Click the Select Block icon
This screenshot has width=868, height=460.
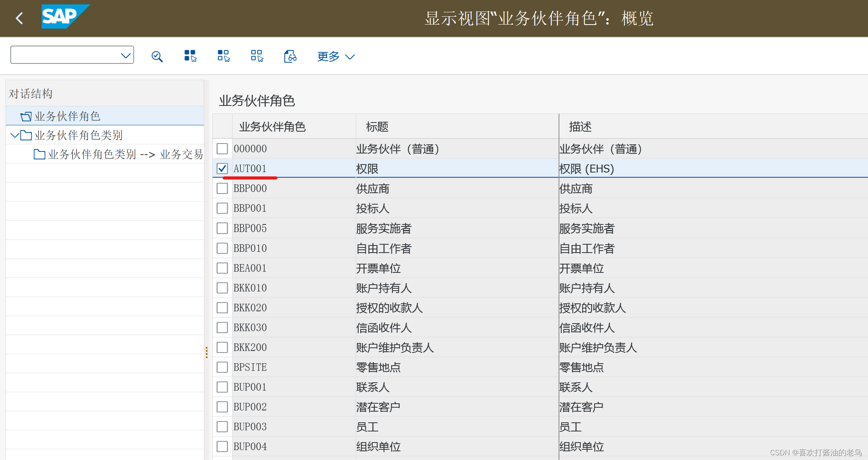(x=223, y=56)
